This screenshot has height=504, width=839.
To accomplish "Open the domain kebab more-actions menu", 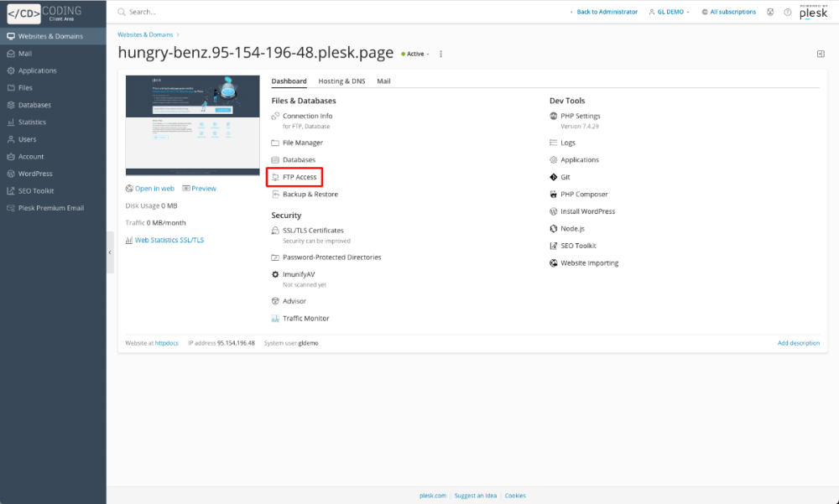I will (x=441, y=54).
